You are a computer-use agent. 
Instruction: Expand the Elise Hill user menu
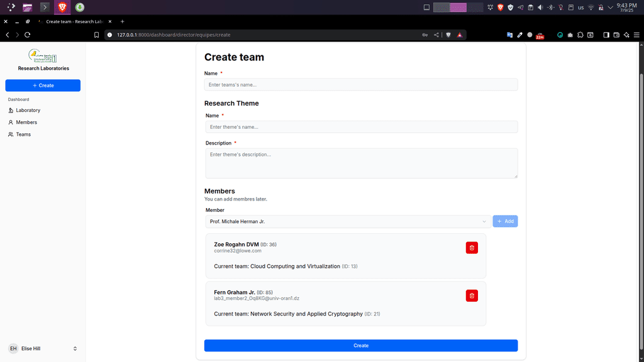[43, 348]
